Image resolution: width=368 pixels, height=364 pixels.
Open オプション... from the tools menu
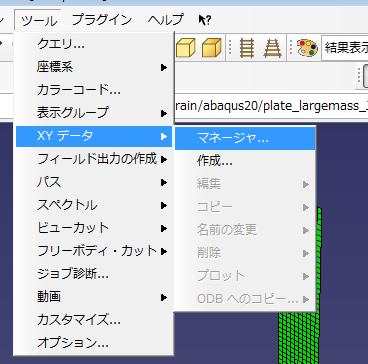94,342
